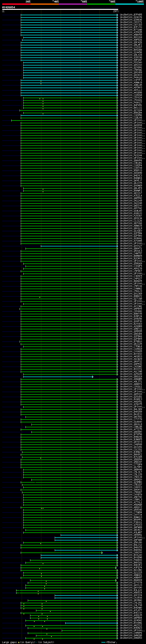Click the UniRef100_Q8GU19 label
The image size is (146, 644).
131,376
